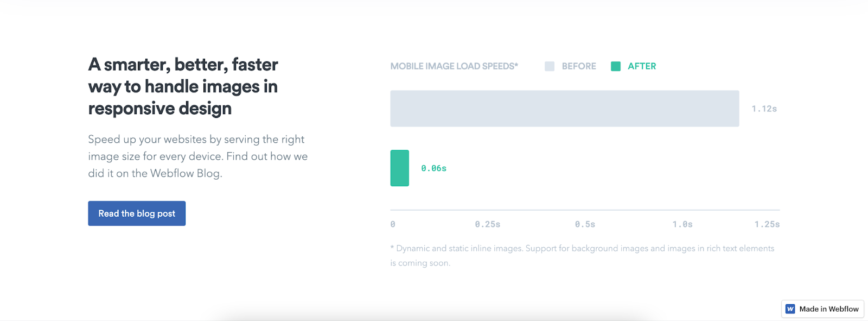Viewport: 868px width, 321px height.
Task: Select the green AFTER legend swatch
Action: tap(616, 66)
